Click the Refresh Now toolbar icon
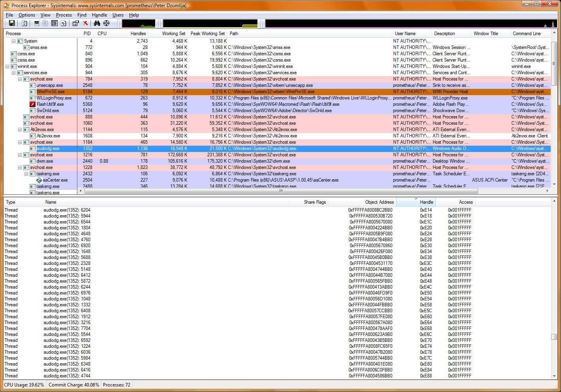 pos(24,23)
